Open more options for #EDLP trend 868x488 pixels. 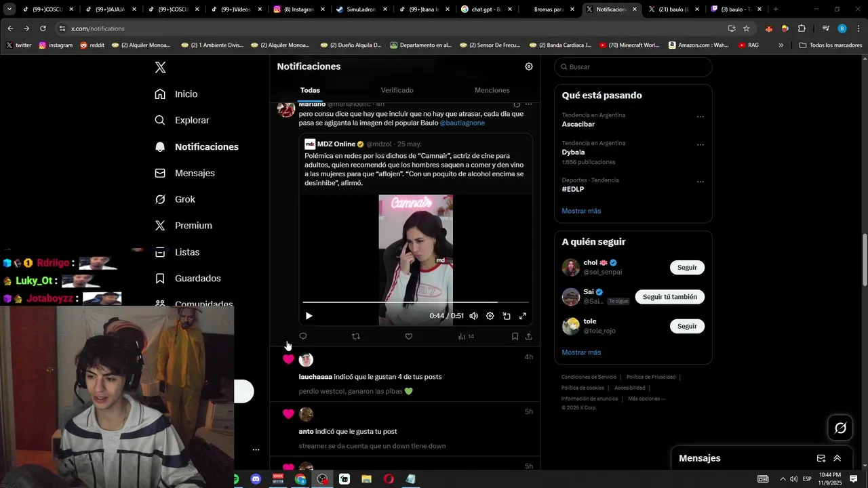point(701,182)
